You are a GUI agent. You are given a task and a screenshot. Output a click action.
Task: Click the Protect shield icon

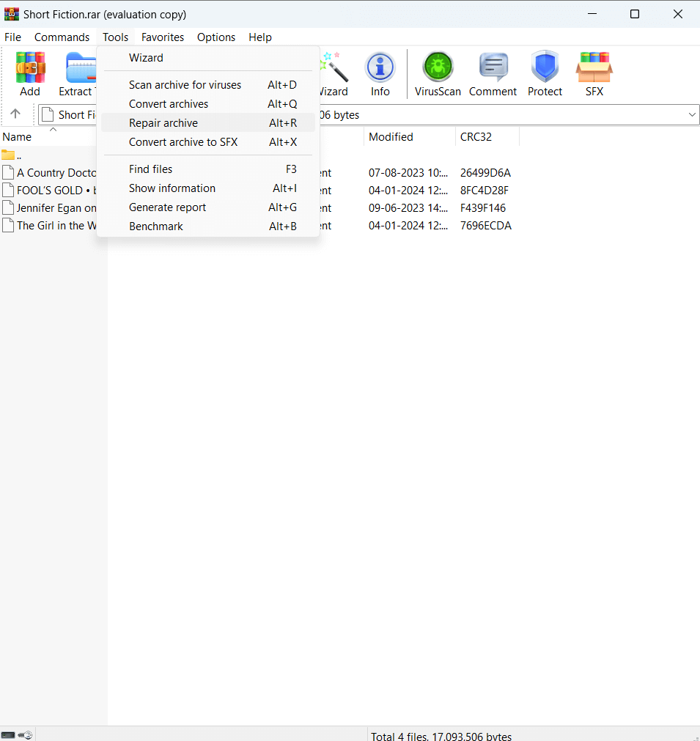545,66
